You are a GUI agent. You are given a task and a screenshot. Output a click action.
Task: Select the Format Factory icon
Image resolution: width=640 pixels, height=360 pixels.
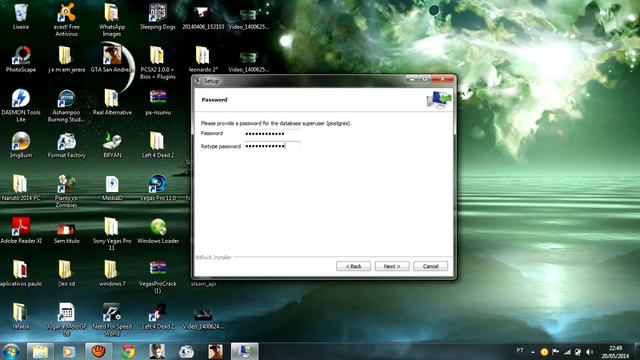click(x=66, y=145)
